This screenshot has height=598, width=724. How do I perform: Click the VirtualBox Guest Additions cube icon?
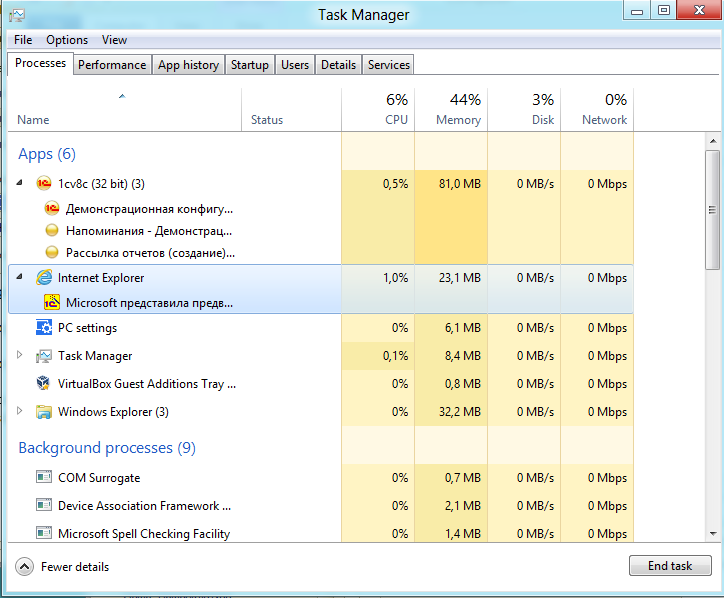43,383
